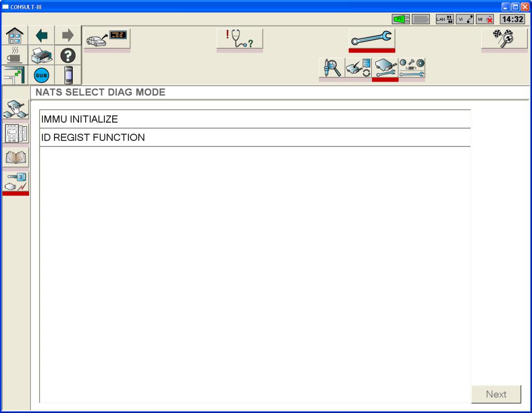Open help with the question mark icon
The image size is (532, 413).
click(68, 56)
